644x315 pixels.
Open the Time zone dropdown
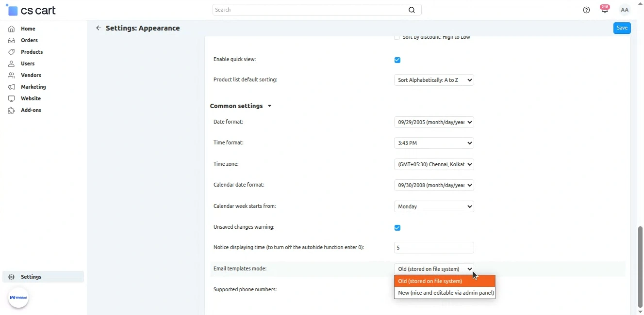[434, 164]
